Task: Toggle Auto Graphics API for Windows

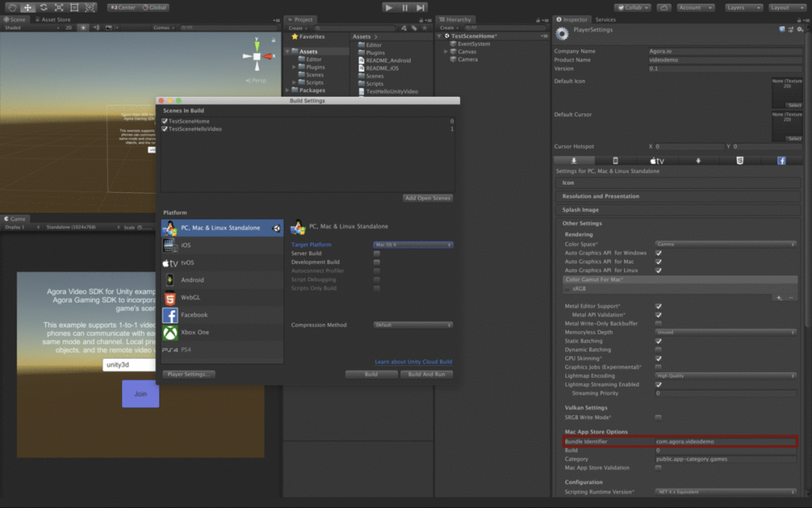Action: click(658, 253)
